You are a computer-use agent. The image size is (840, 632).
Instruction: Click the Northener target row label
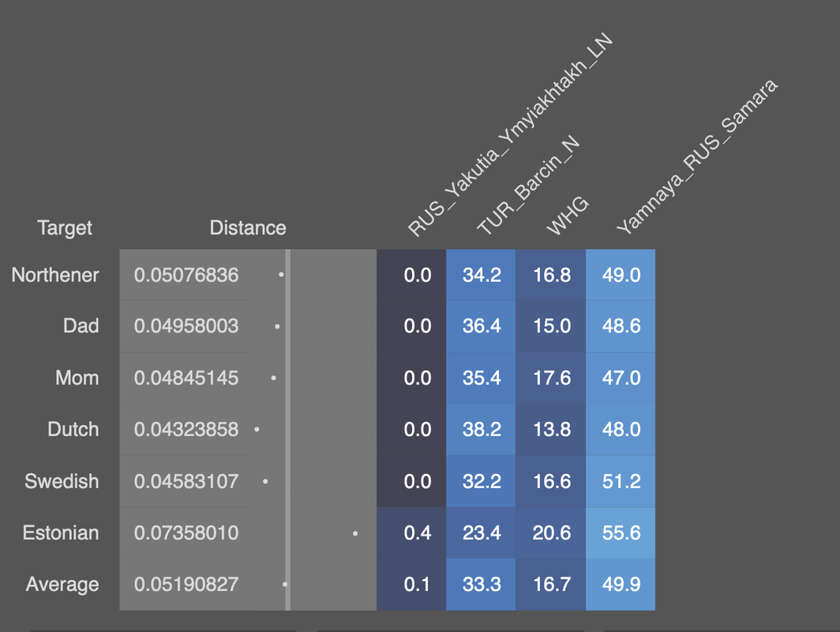pyautogui.click(x=55, y=275)
